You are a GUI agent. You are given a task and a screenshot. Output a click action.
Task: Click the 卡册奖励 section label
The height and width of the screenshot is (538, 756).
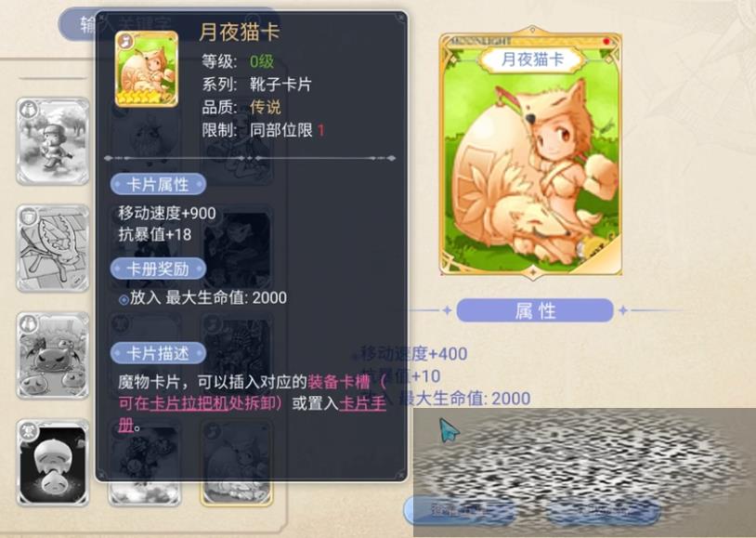pos(158,269)
